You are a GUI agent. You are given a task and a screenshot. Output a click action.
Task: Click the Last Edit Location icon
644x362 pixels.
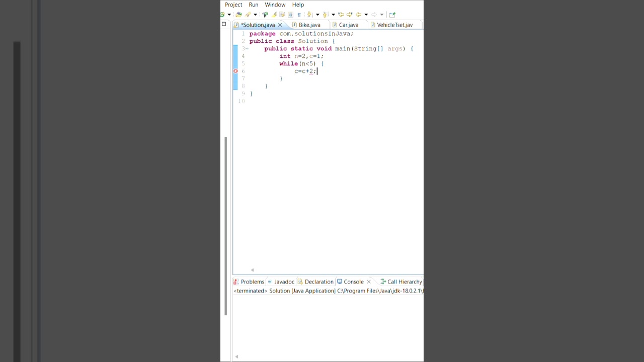point(341,15)
